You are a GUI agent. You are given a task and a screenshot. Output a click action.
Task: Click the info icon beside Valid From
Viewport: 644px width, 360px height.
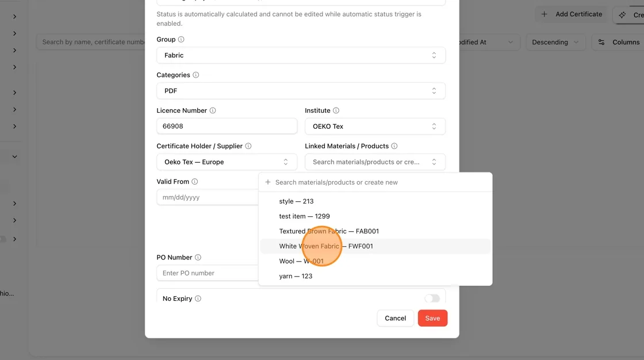pos(195,182)
